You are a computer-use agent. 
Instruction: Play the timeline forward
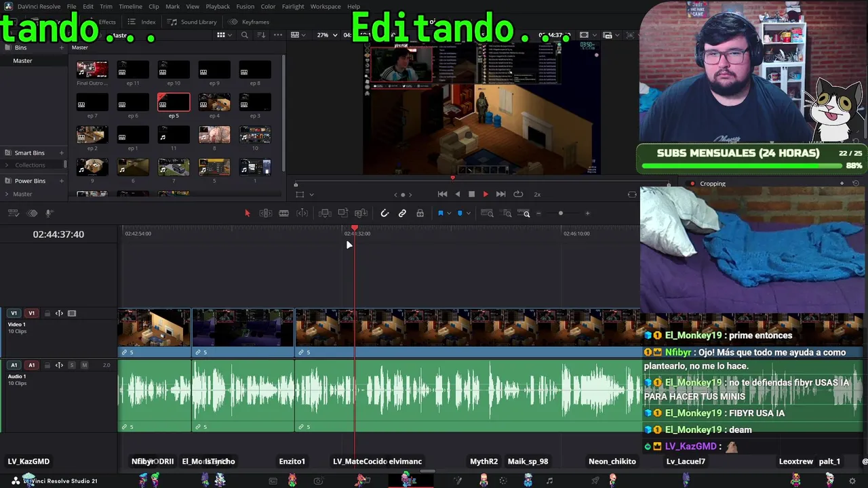click(x=486, y=195)
